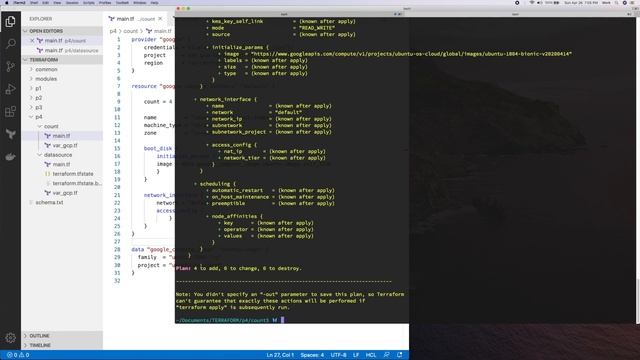
Task: Collapse the TERRAFORM folder section
Action: (62, 60)
